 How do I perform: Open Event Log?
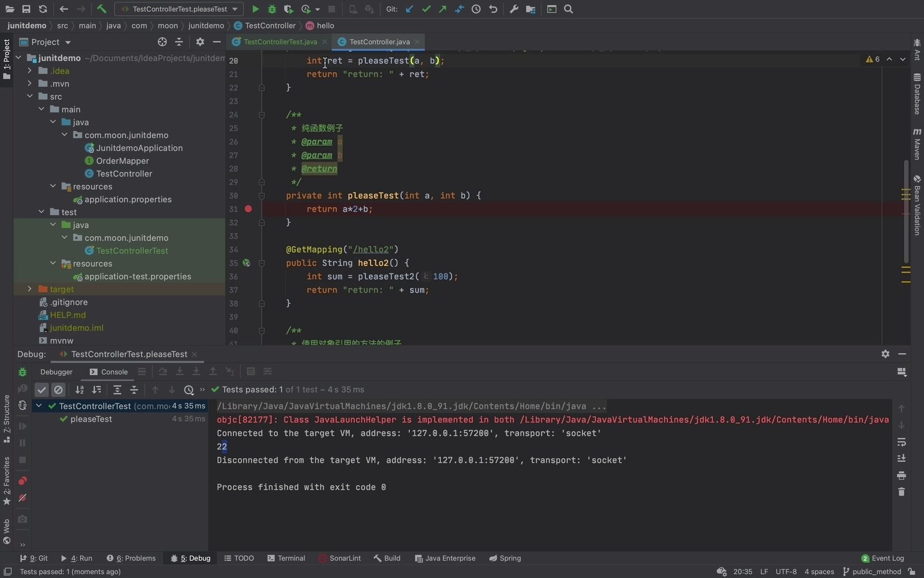pyautogui.click(x=882, y=558)
